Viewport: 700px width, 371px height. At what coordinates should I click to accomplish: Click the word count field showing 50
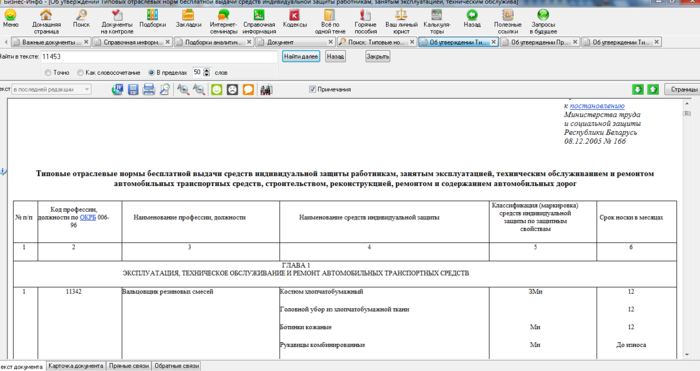197,72
